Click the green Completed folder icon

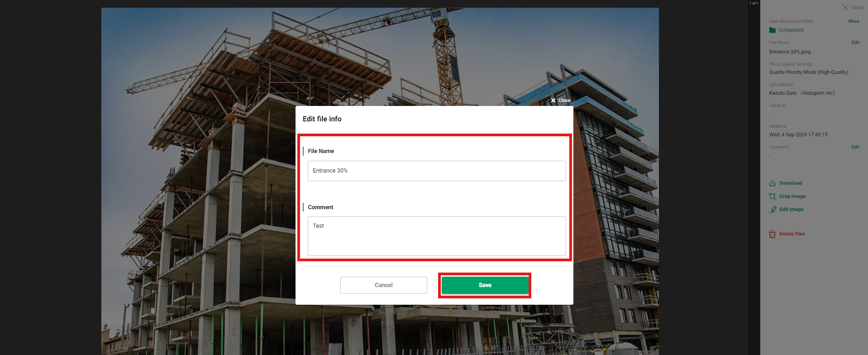(773, 30)
